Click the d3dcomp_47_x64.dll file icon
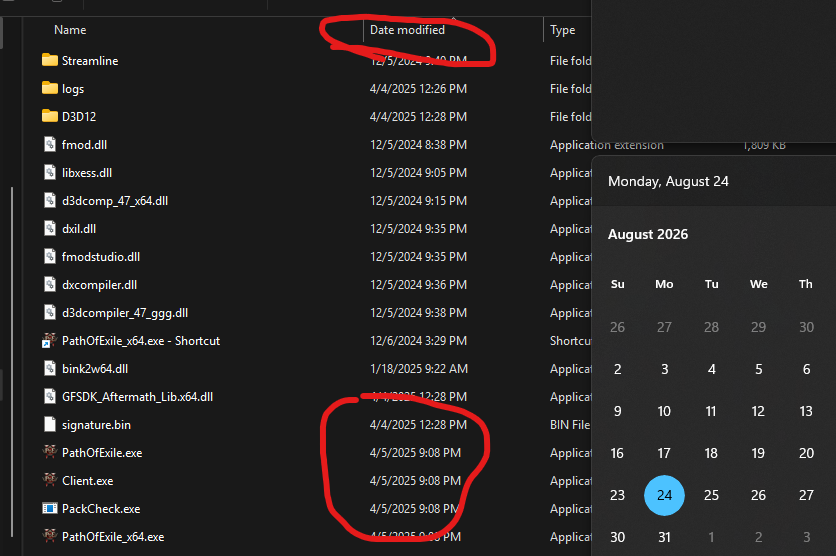 click(x=50, y=200)
